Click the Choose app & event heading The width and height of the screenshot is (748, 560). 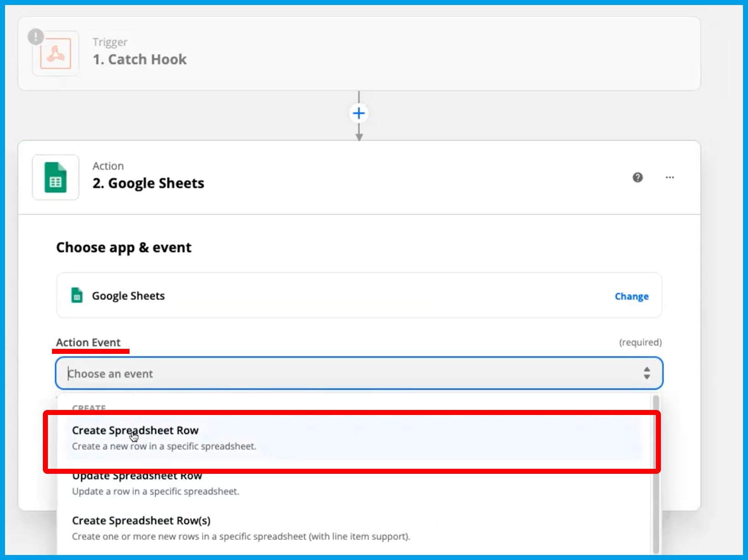pos(124,247)
